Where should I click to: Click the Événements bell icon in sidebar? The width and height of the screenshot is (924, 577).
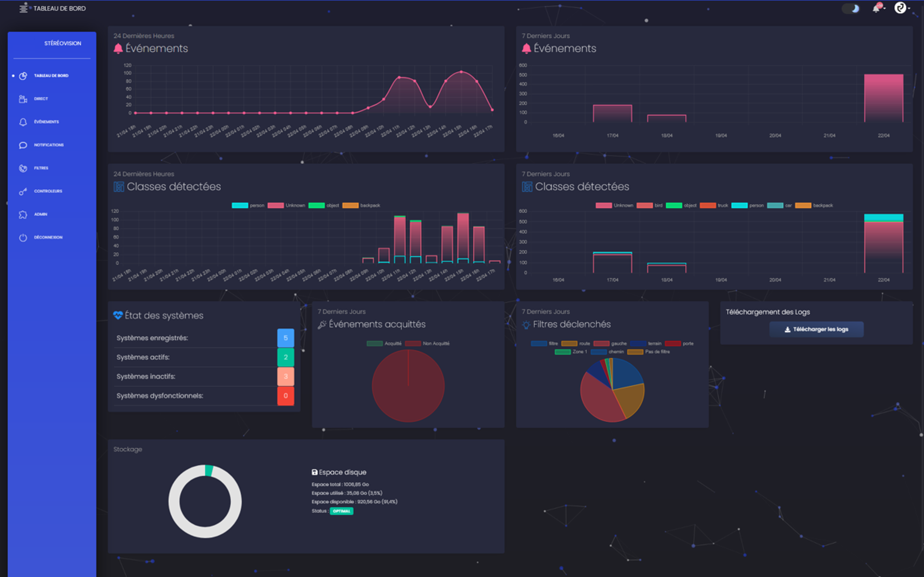click(23, 122)
